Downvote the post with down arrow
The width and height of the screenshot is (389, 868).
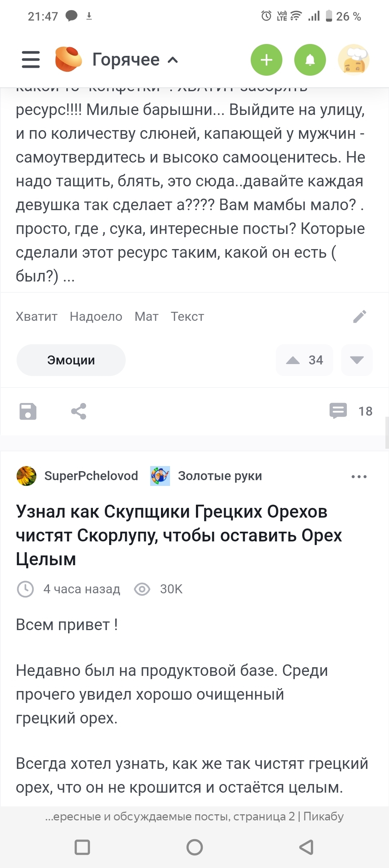(357, 360)
